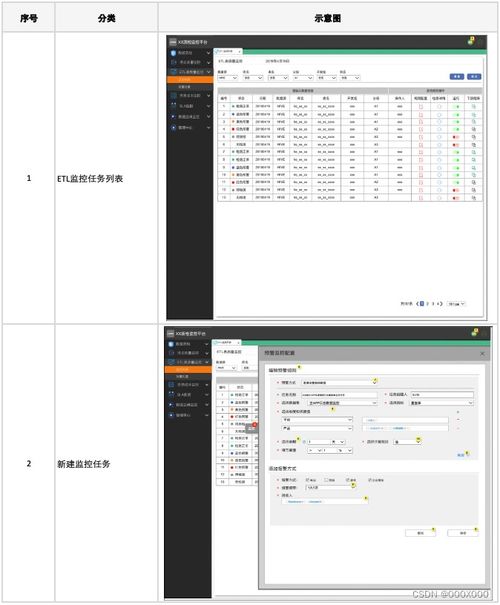
Task: Click the task name input field in dialog
Action: point(339,395)
